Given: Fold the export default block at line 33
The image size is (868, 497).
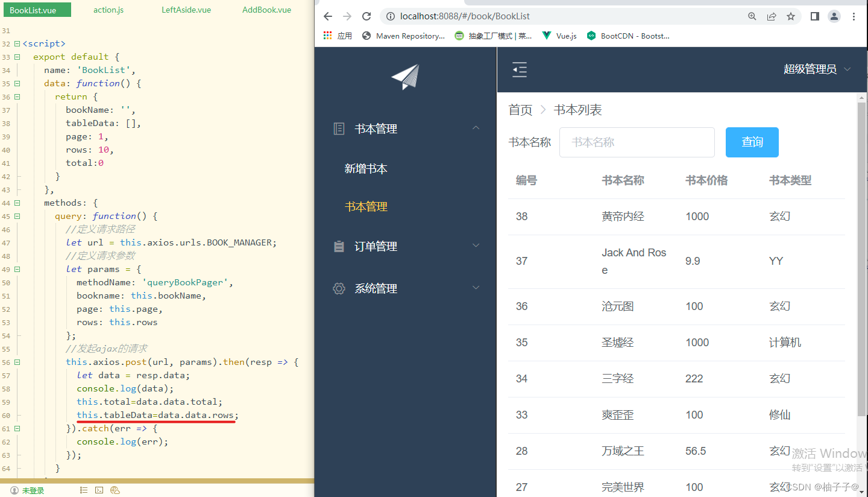Looking at the screenshot, I should click(x=17, y=57).
